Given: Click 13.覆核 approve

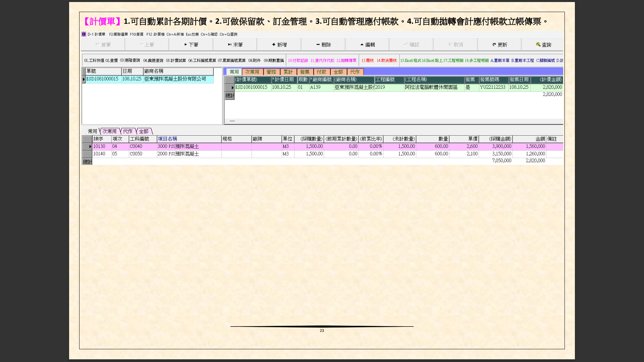Looking at the screenshot, I should pyautogui.click(x=367, y=61).
